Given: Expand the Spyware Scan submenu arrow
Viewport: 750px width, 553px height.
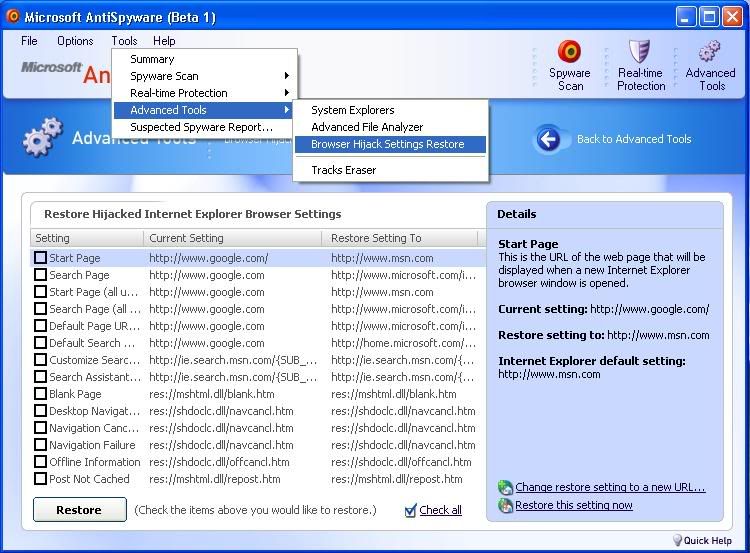Looking at the screenshot, I should pyautogui.click(x=287, y=76).
